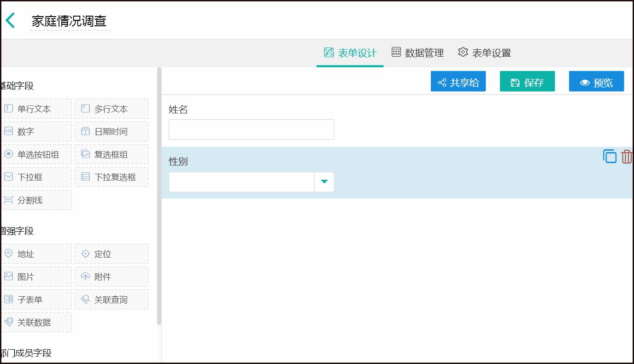Click the 部门成员字段 section heading
This screenshot has height=364, width=634.
click(x=26, y=353)
